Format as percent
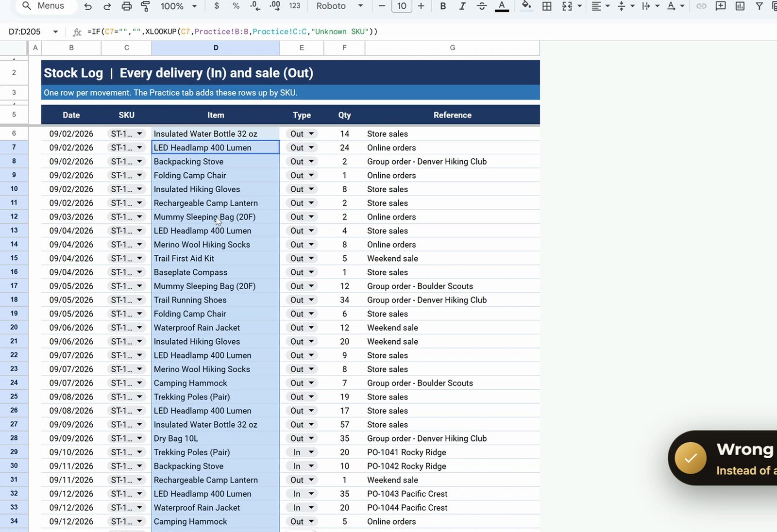This screenshot has height=532, width=777. coord(236,6)
